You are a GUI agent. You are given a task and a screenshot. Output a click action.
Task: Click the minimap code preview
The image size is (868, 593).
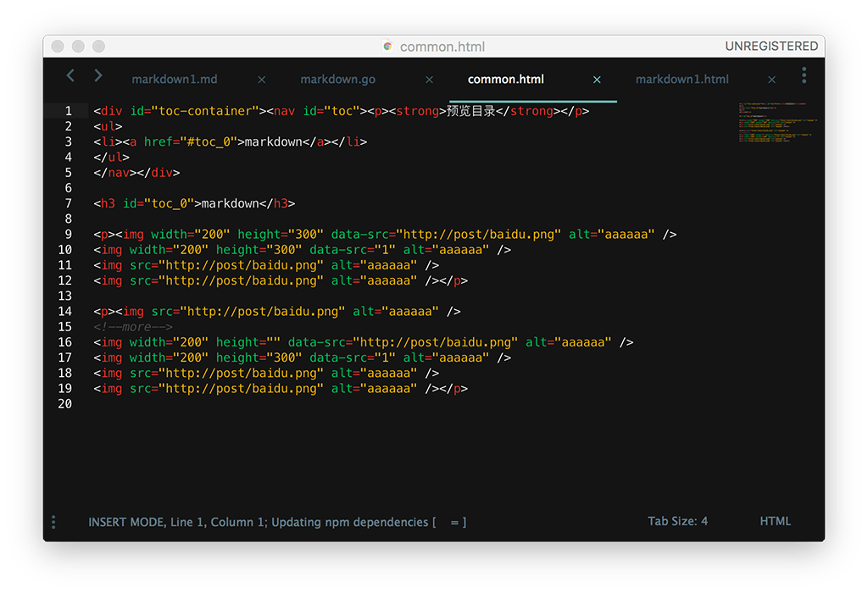click(771, 123)
